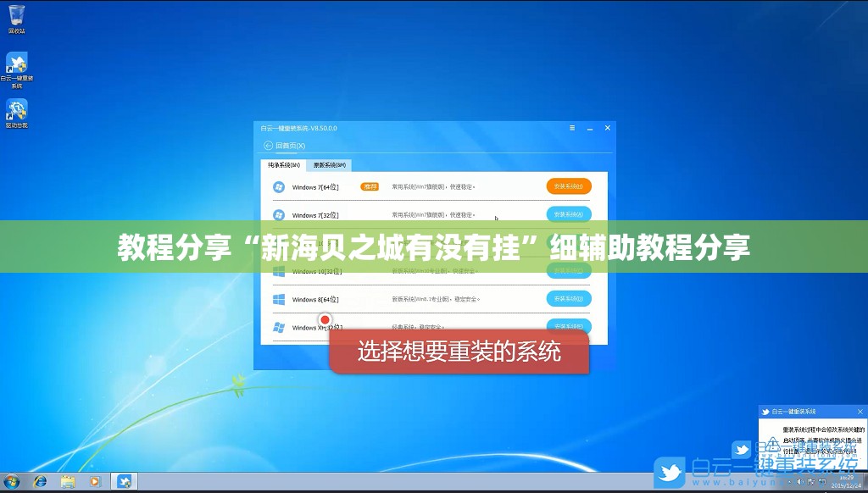The image size is (868, 493).
Task: Click the Windows 7[64位] logo icon
Action: coord(279,187)
